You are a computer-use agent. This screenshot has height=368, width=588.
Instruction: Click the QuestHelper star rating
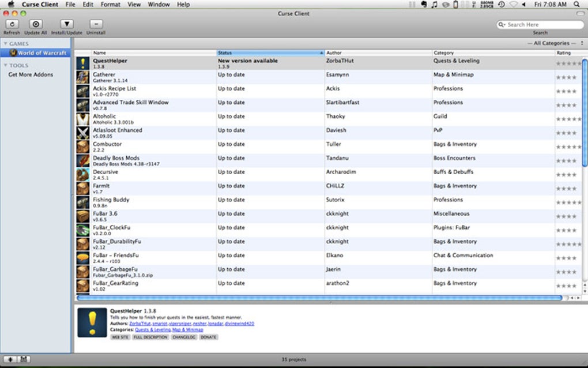point(569,64)
